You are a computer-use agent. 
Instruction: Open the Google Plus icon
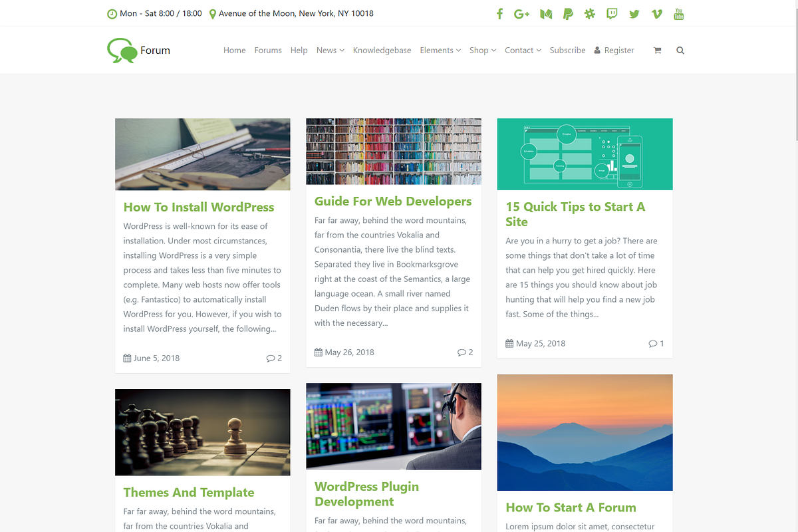(522, 14)
